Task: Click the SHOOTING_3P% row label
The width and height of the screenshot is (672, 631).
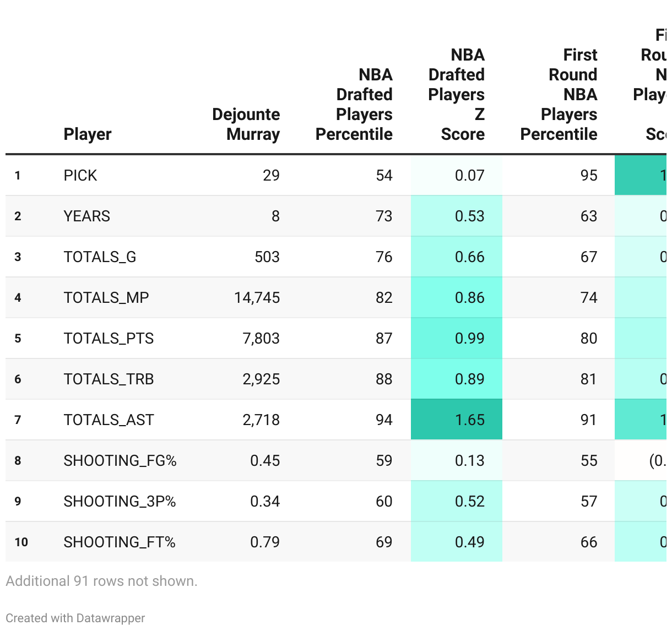Action: pos(120,501)
